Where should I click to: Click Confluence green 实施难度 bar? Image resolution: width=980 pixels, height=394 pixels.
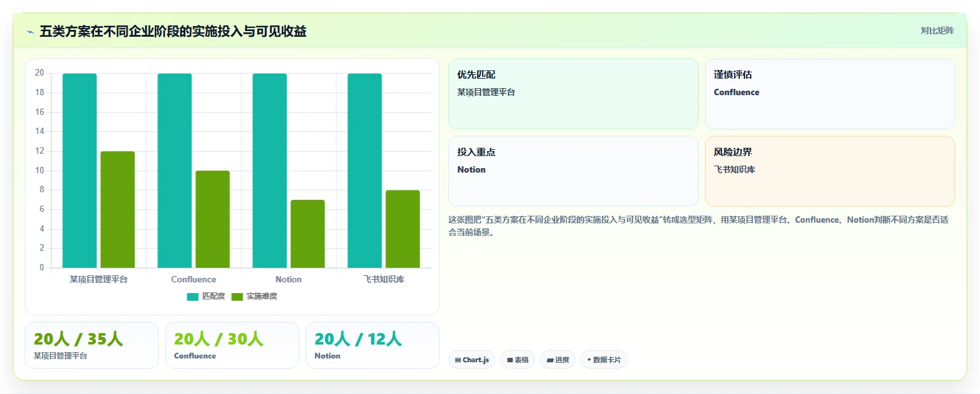[213, 220]
